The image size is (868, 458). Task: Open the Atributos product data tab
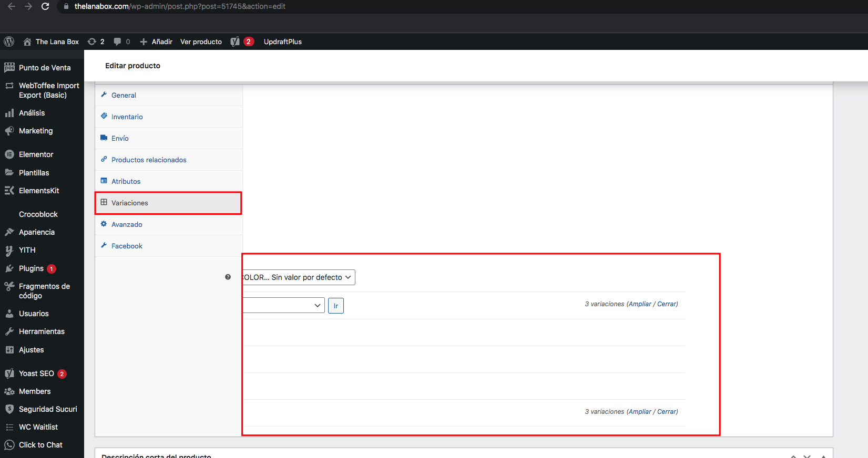click(x=168, y=181)
